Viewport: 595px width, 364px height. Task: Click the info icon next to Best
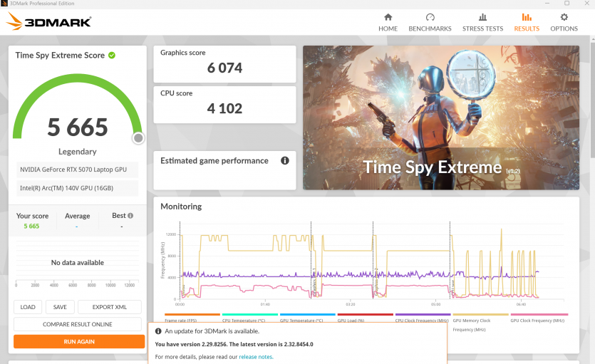130,215
